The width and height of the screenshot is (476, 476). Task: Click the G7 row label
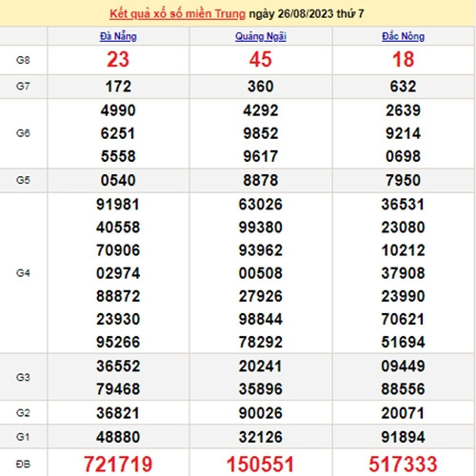tap(23, 87)
